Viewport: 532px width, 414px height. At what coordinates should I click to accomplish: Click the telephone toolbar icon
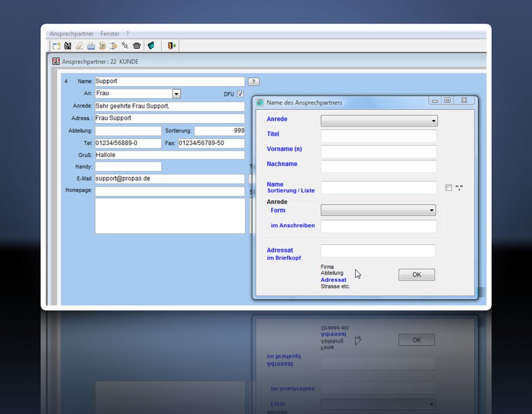point(137,46)
